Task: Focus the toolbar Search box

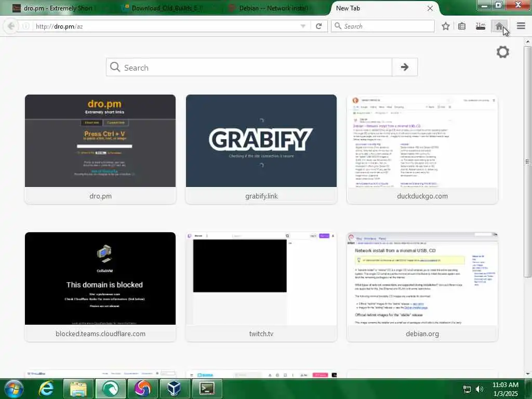Action: click(x=383, y=26)
